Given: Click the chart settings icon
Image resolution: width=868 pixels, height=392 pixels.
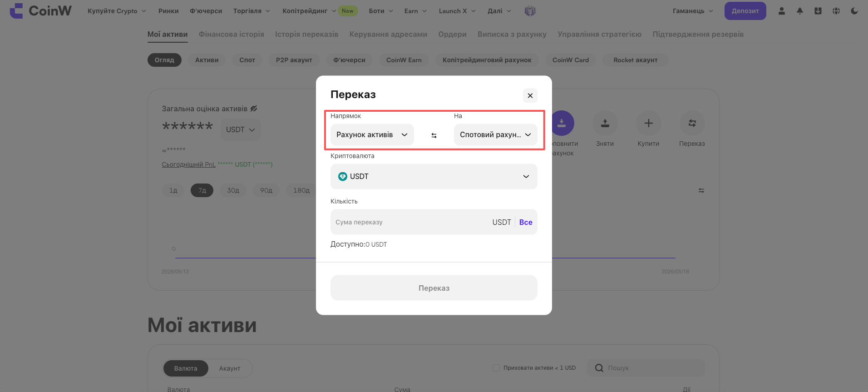Looking at the screenshot, I should tap(701, 190).
